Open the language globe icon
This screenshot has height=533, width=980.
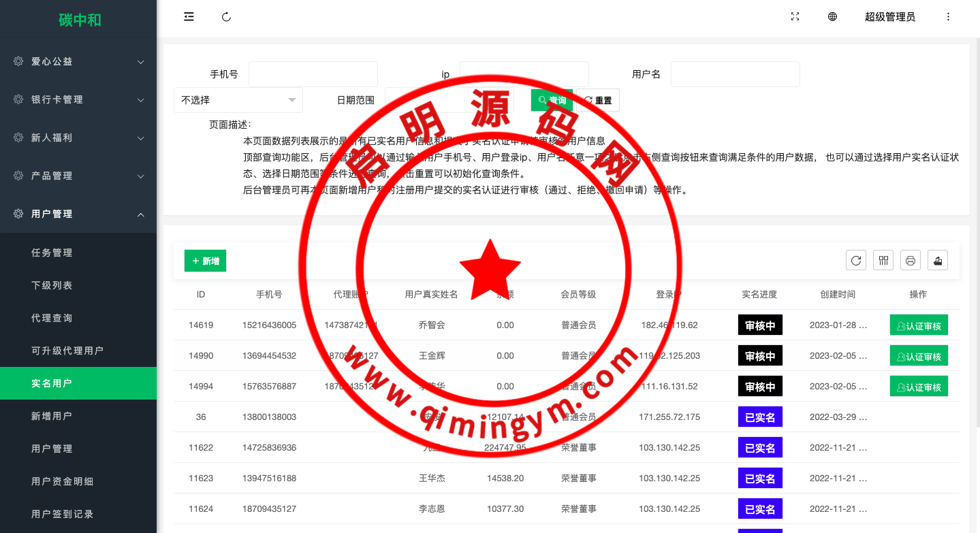(832, 17)
